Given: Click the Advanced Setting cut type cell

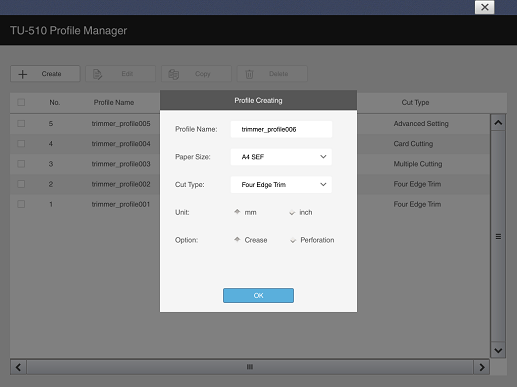Looking at the screenshot, I should pyautogui.click(x=421, y=124).
